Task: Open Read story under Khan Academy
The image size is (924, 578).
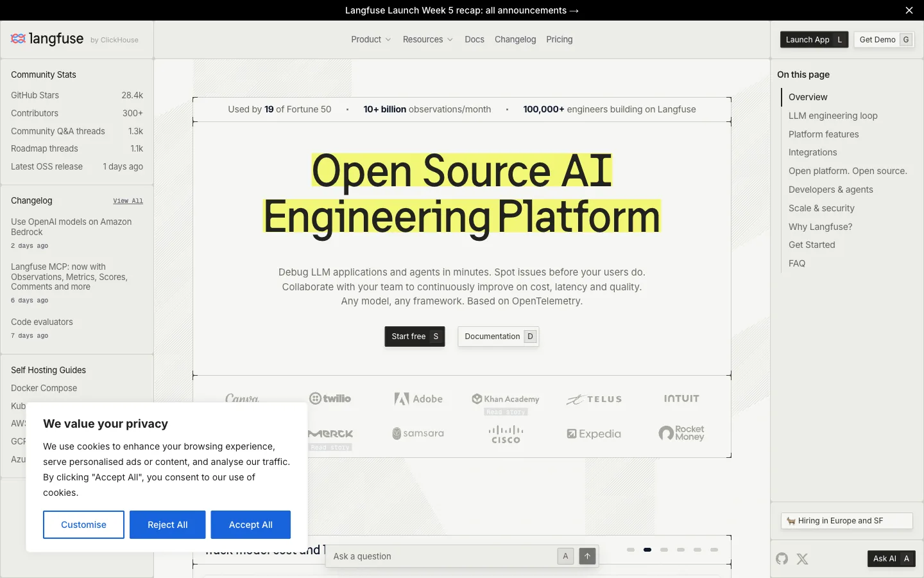Action: 506,412
